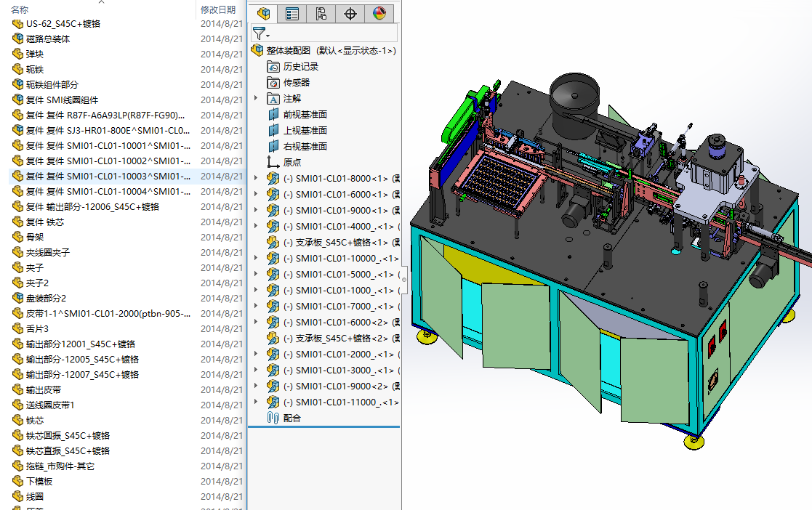Open the feature tree filter dropdown
This screenshot has width=812, height=510.
pos(260,33)
